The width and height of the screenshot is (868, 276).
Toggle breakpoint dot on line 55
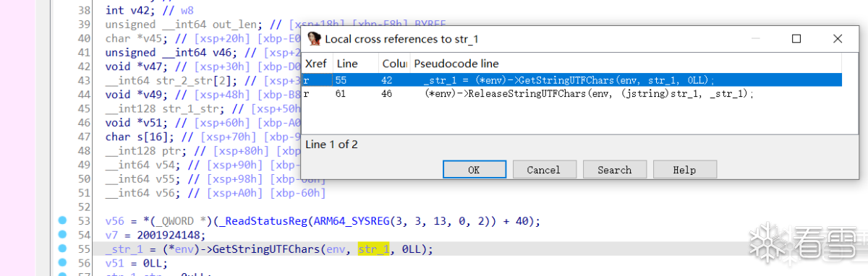pyautogui.click(x=63, y=249)
